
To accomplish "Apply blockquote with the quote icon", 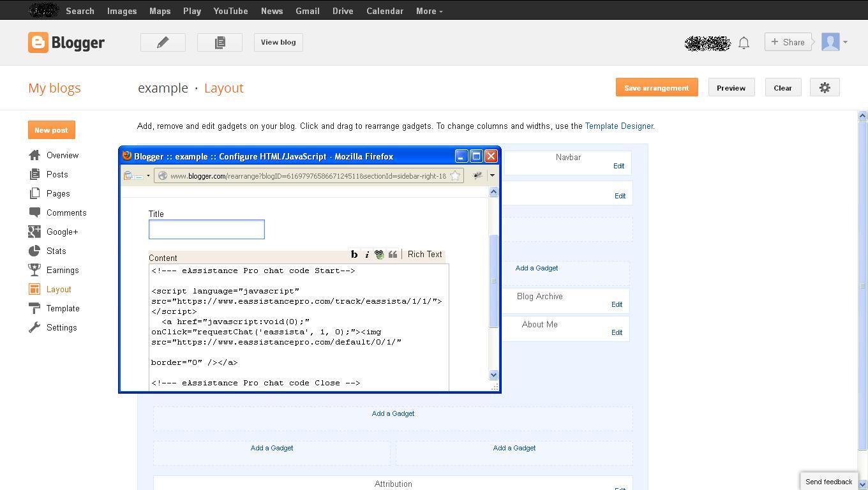I will coord(393,254).
